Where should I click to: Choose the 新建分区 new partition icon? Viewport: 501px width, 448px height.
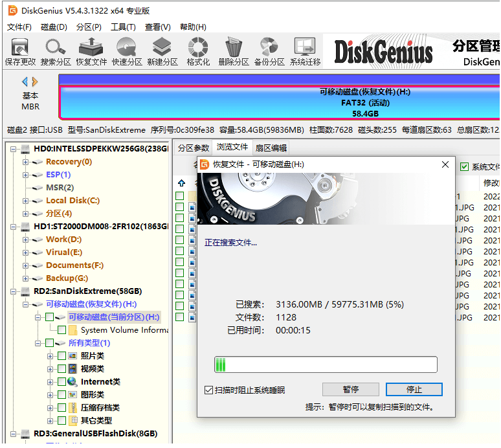tap(162, 51)
